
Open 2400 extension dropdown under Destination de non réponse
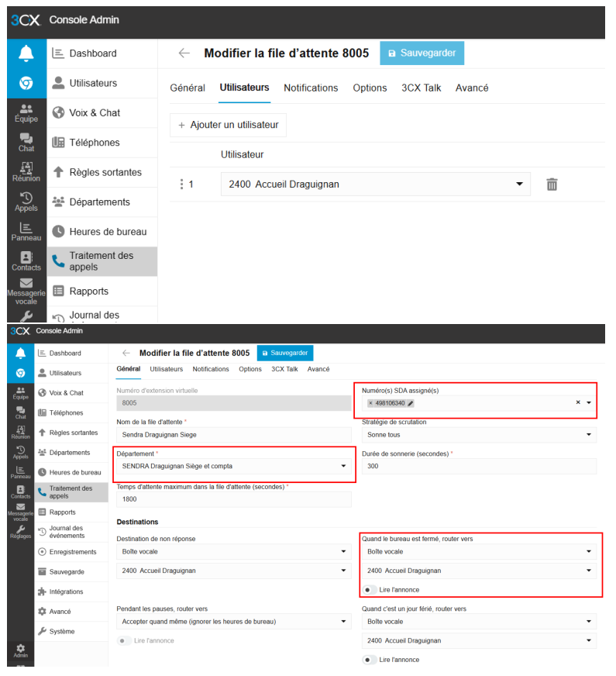click(x=234, y=571)
